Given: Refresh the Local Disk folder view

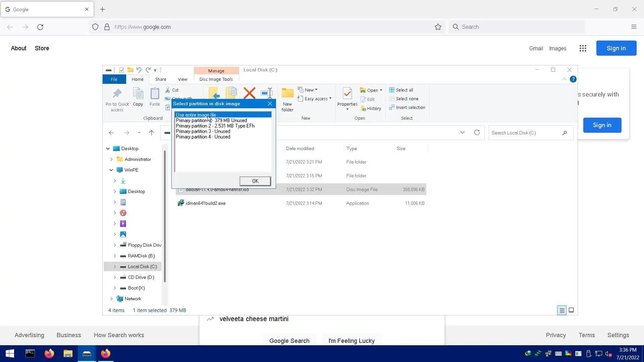Looking at the screenshot, I should [477, 133].
